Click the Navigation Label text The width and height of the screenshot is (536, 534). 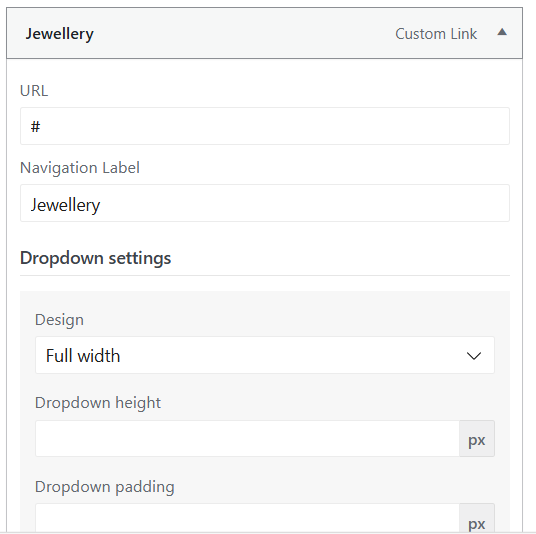point(80,168)
